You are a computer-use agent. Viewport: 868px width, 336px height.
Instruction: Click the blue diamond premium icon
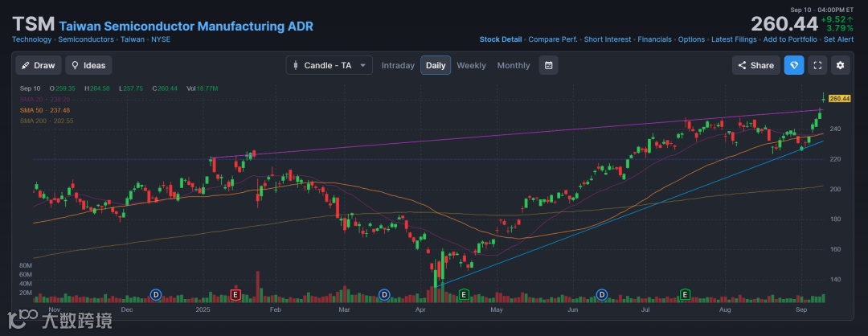point(794,65)
